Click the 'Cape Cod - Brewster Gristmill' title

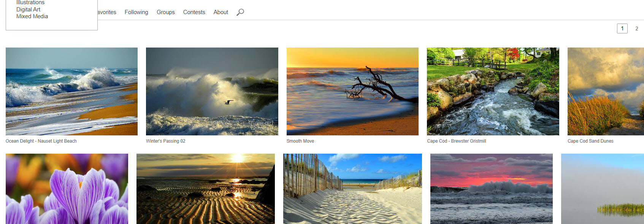tap(457, 141)
